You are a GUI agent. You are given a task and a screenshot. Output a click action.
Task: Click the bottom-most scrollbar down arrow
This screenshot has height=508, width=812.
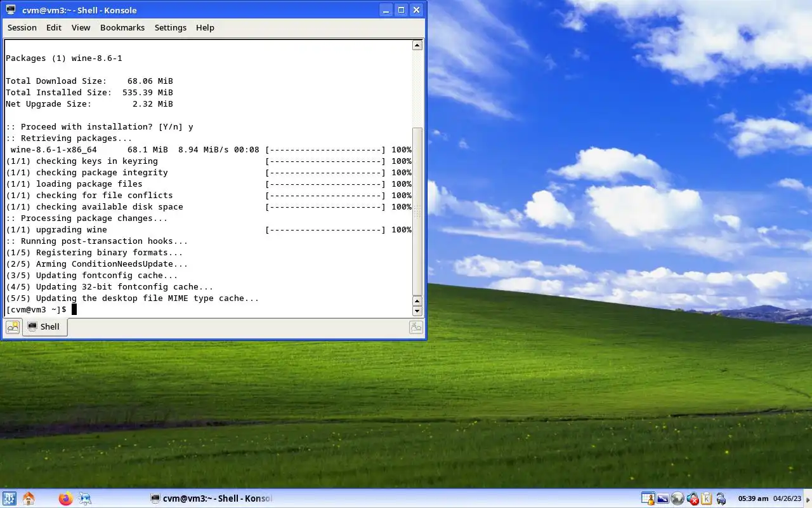click(417, 311)
